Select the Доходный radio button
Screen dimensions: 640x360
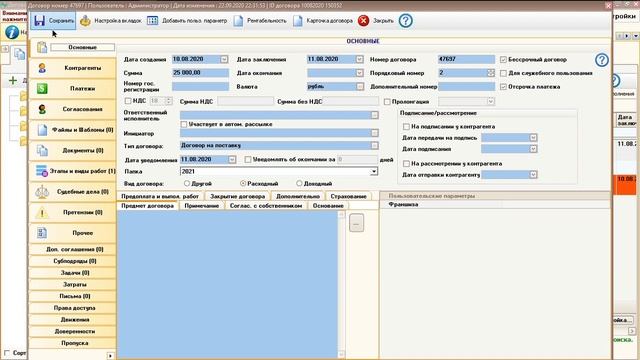[299, 184]
